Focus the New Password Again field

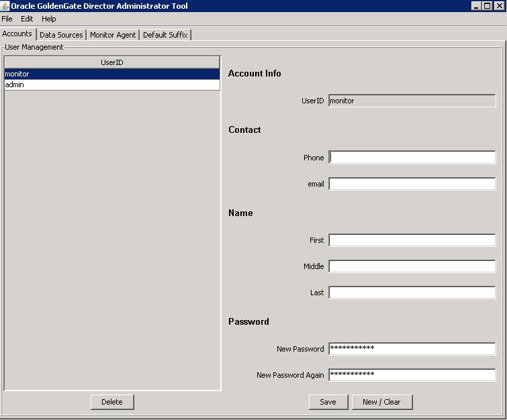(412, 375)
